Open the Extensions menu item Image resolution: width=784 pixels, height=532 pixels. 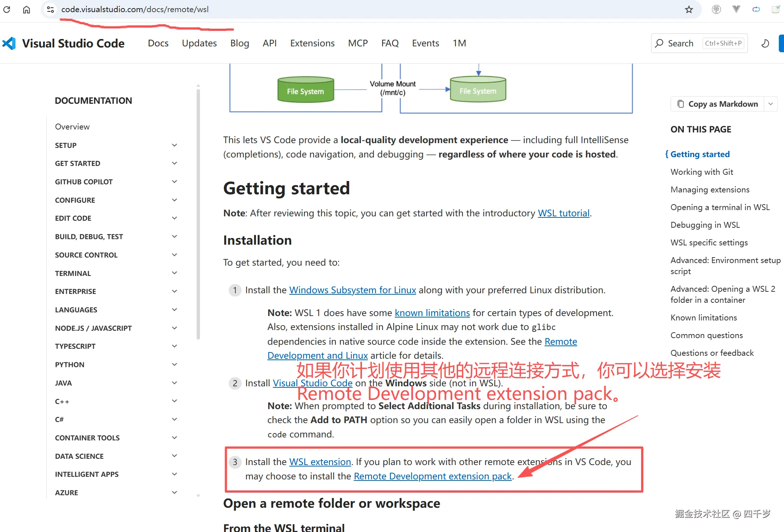click(x=312, y=43)
